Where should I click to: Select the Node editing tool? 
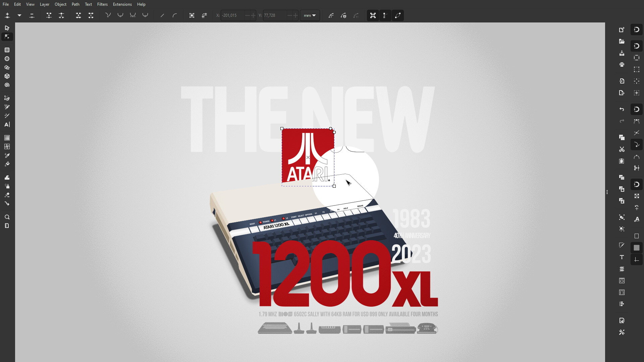7,37
